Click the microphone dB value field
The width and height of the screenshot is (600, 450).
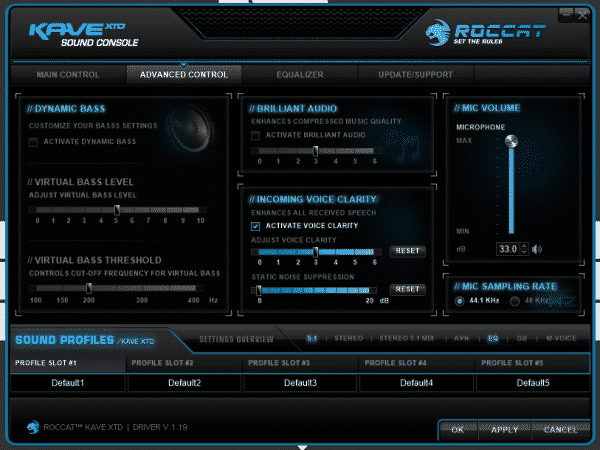[508, 249]
